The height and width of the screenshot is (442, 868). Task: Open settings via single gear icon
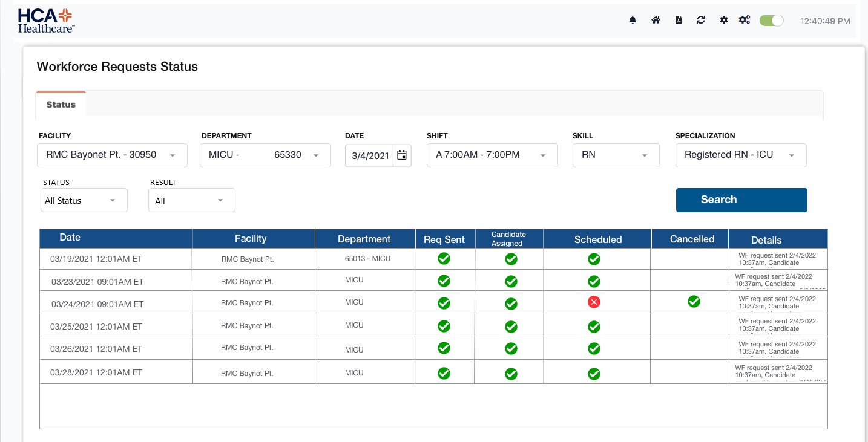[x=723, y=20]
